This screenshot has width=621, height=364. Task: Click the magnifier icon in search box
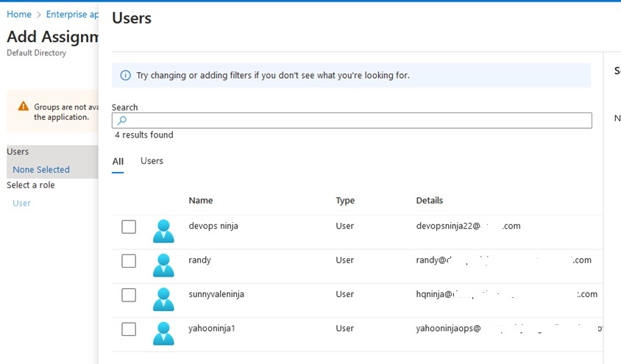[122, 121]
